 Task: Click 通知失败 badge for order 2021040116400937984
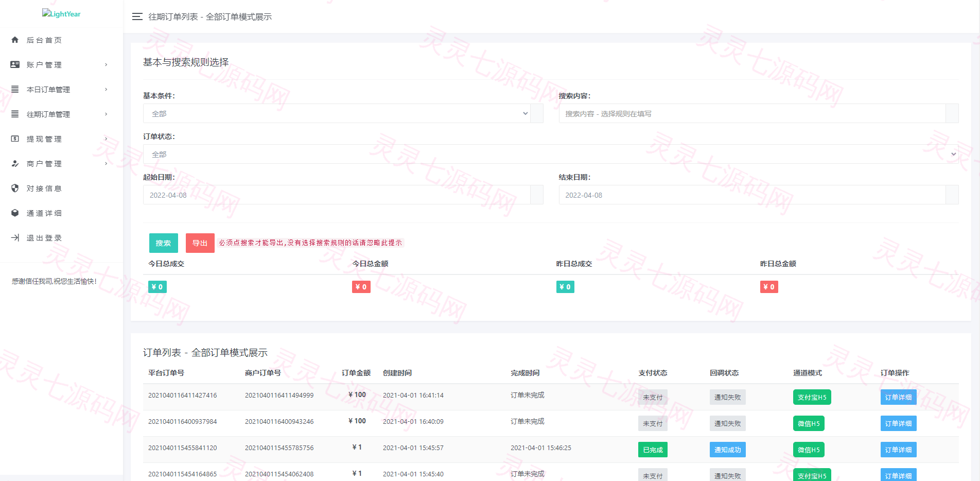coord(728,423)
